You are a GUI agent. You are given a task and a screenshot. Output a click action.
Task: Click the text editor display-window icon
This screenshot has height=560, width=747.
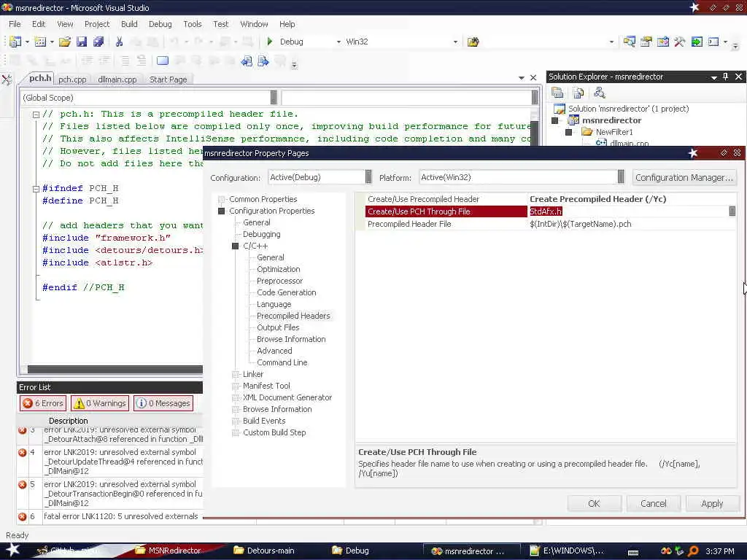tap(163, 61)
